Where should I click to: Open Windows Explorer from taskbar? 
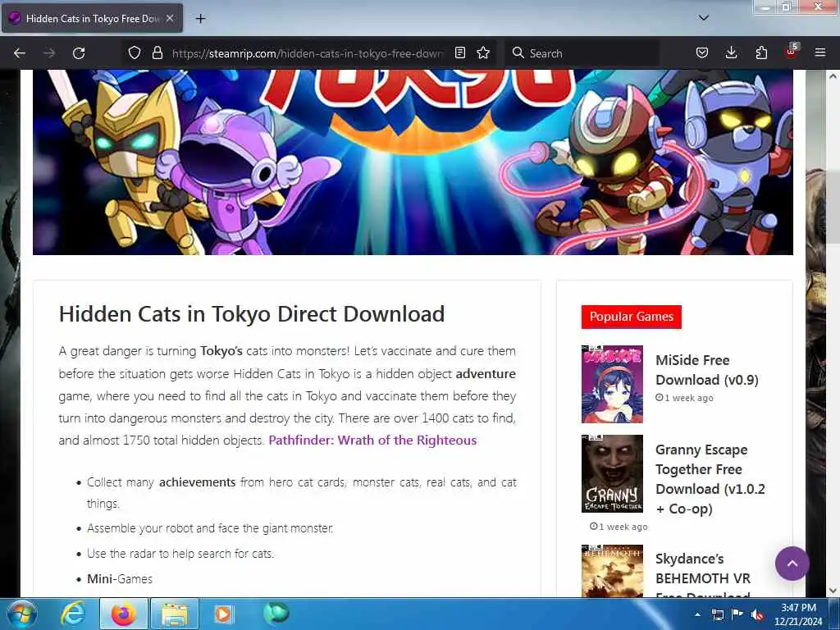(x=175, y=614)
